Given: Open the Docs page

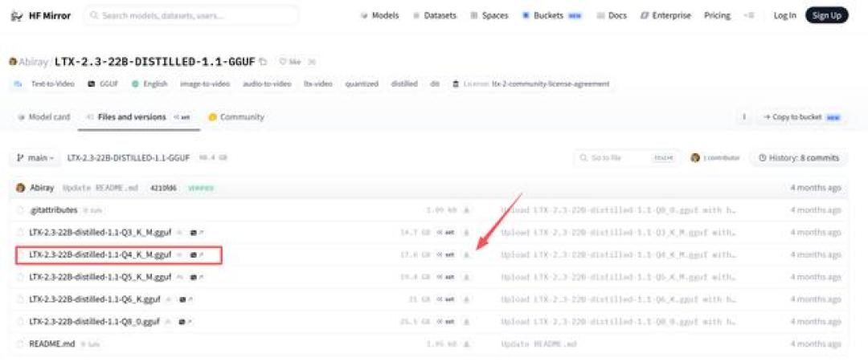Looking at the screenshot, I should pos(612,15).
